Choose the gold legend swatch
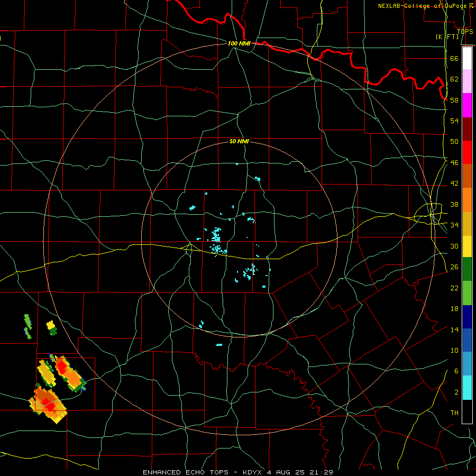This screenshot has height=476, width=476. pos(467,224)
